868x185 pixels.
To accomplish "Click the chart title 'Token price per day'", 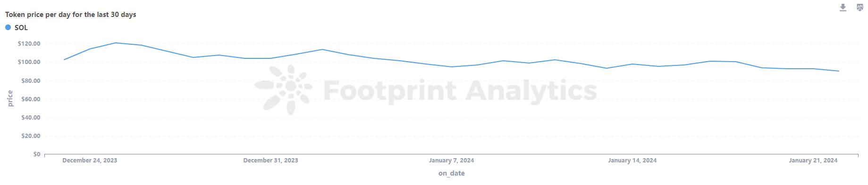I will click(71, 15).
